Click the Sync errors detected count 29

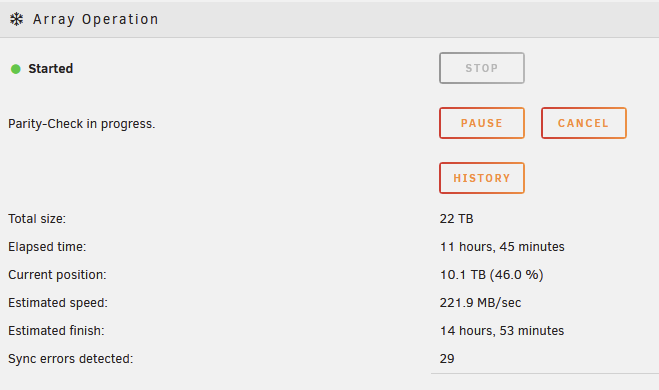coord(447,359)
